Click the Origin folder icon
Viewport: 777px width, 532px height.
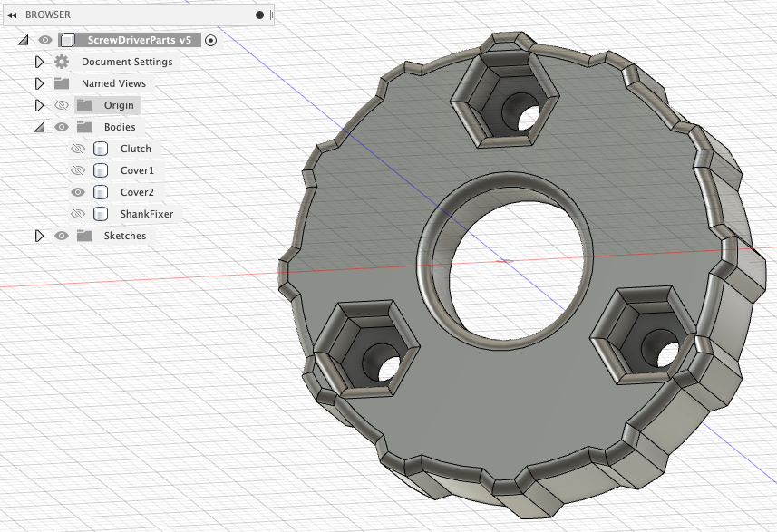tap(84, 105)
